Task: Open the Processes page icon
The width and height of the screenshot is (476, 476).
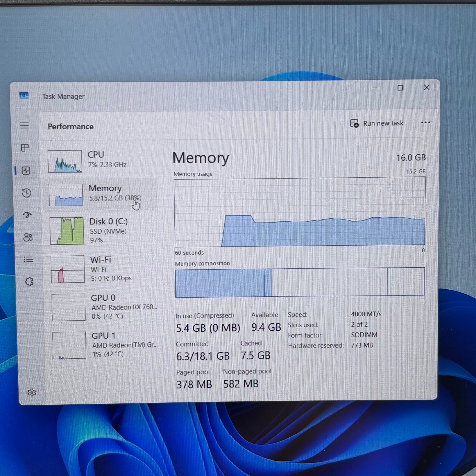Action: tap(25, 148)
